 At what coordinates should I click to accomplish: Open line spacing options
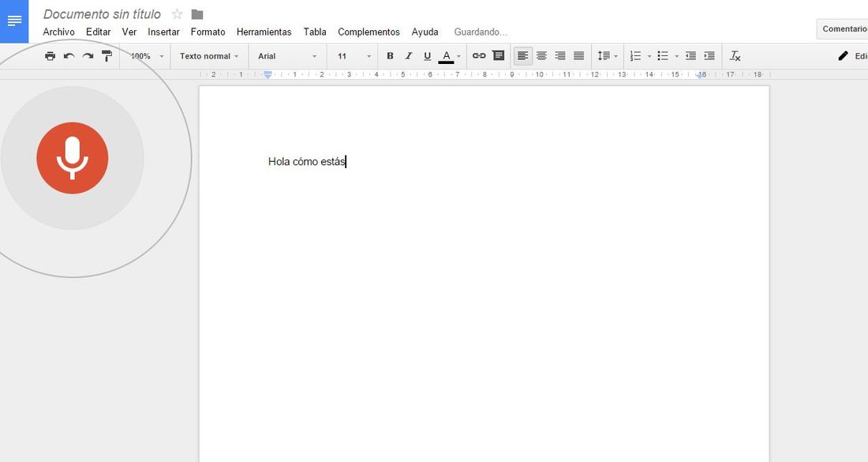tap(608, 56)
